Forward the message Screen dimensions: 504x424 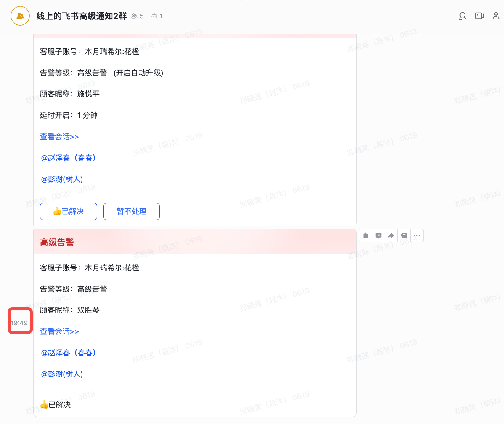click(x=391, y=236)
